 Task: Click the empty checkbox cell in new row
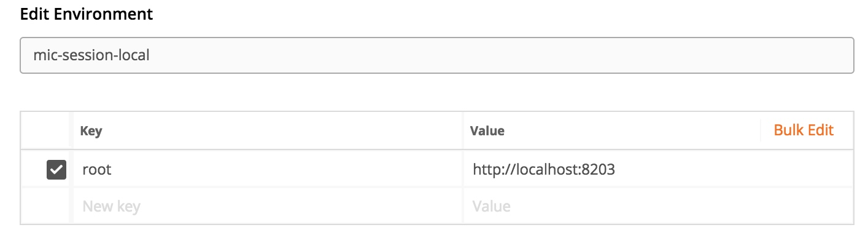47,205
